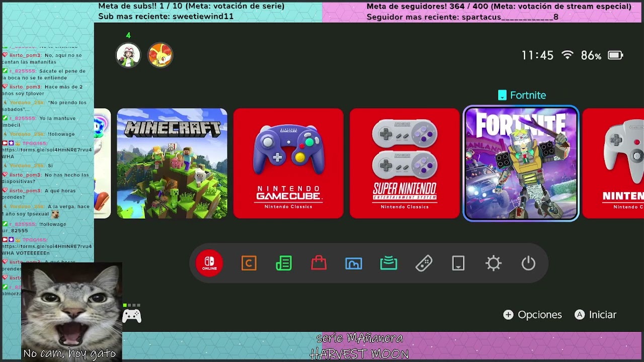Click the green number 4 above avatar
This screenshot has height=362, width=644.
pyautogui.click(x=128, y=35)
